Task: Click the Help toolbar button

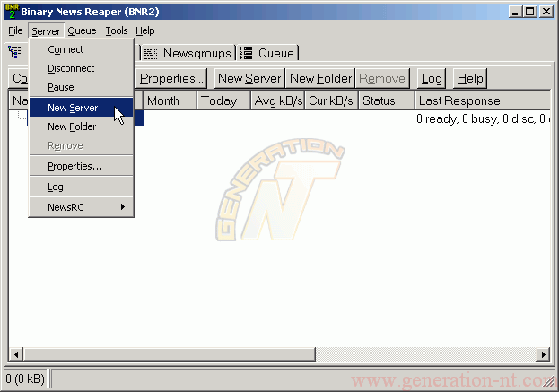Action: (x=470, y=78)
